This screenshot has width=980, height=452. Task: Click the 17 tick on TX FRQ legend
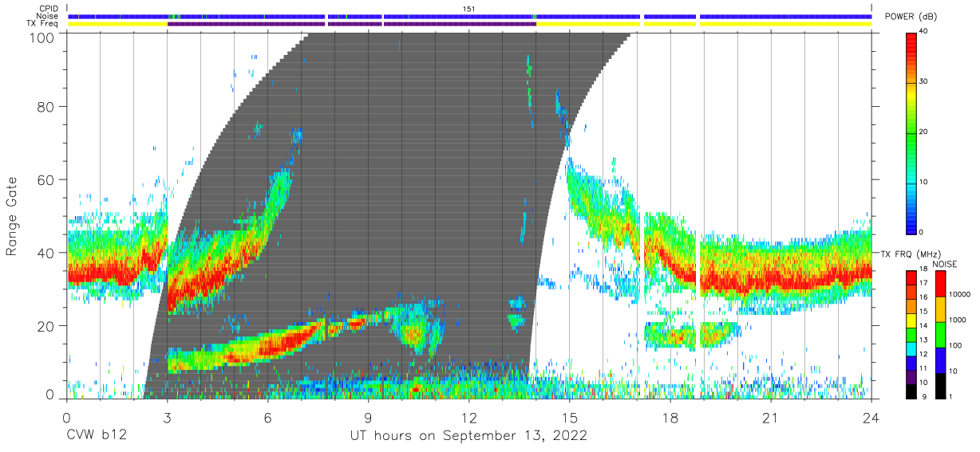click(923, 282)
